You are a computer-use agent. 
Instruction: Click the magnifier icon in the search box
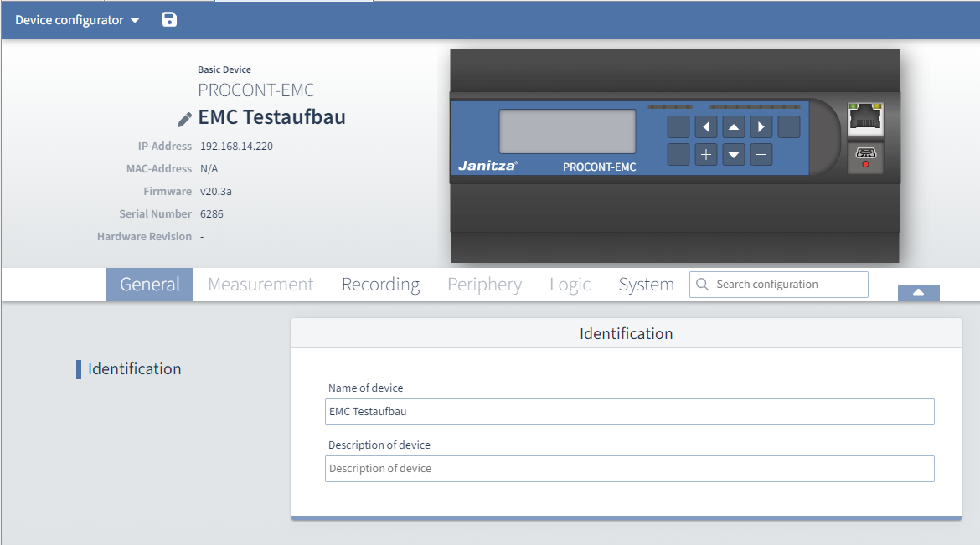pyautogui.click(x=702, y=285)
